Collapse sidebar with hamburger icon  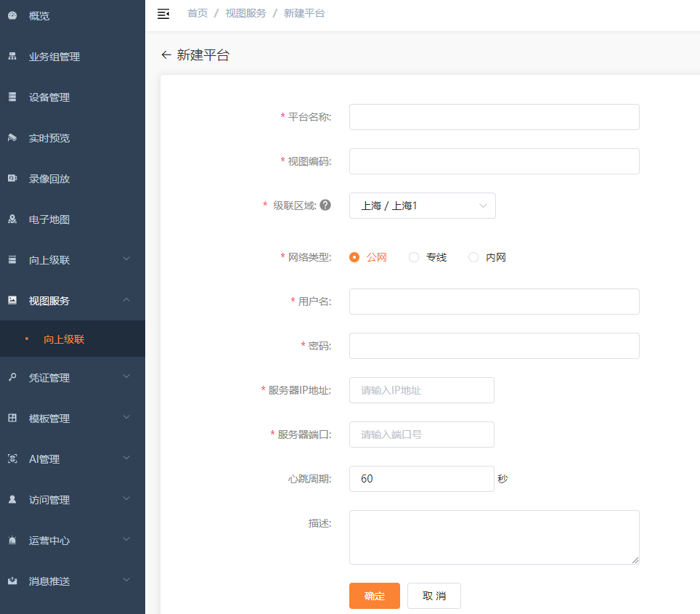click(x=163, y=14)
